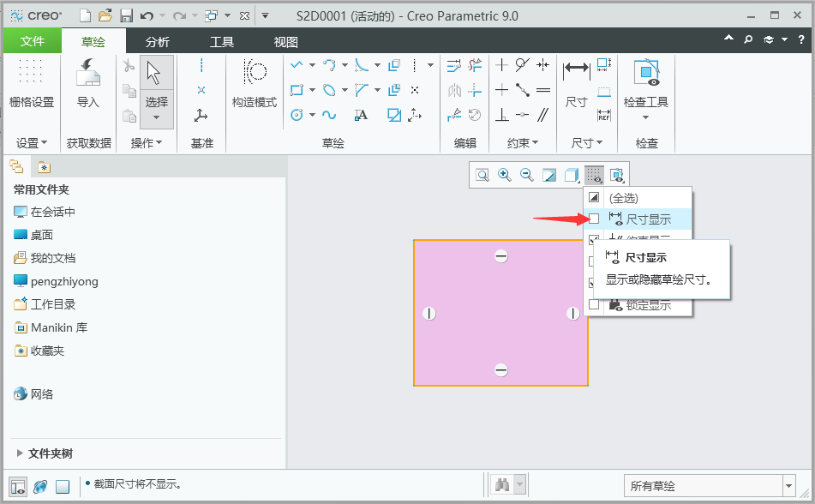The width and height of the screenshot is (815, 504).
Task: Open the 桌面 folder
Action: click(33, 235)
